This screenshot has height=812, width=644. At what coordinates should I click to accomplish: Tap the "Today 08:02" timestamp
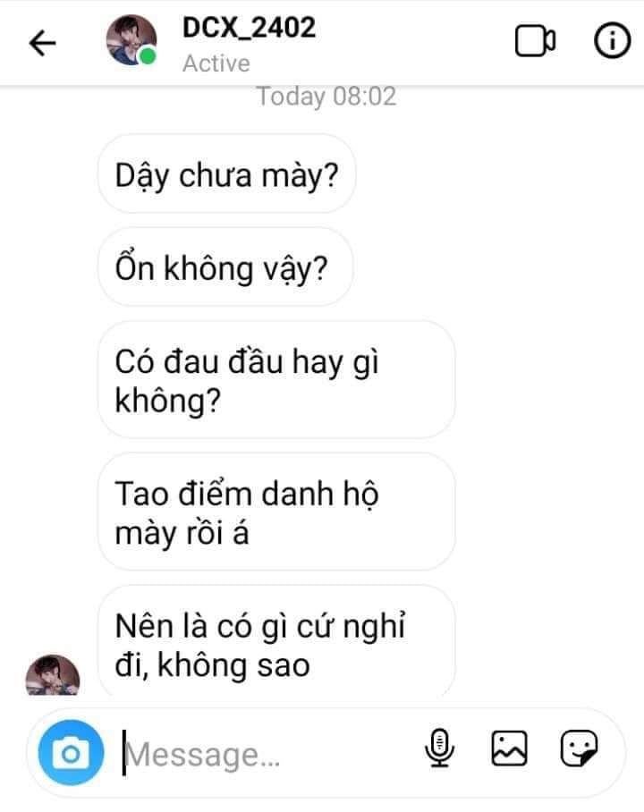[326, 96]
